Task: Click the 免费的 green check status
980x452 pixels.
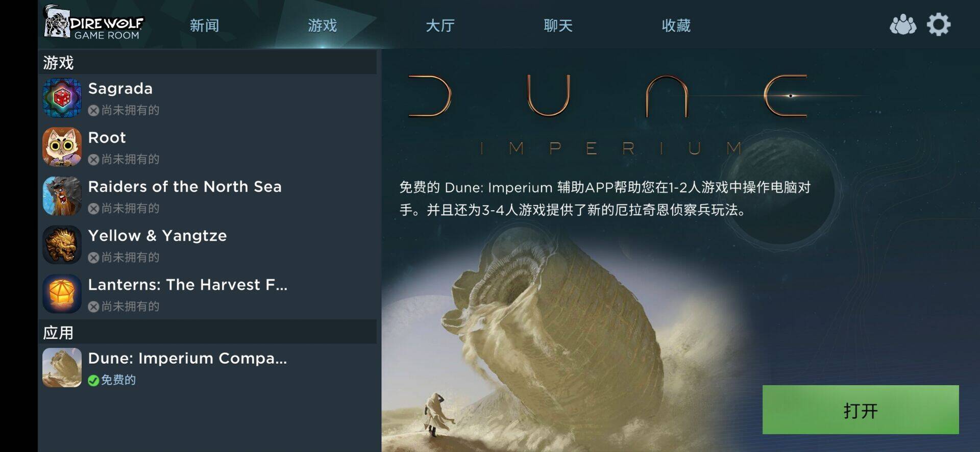Action: click(x=112, y=380)
